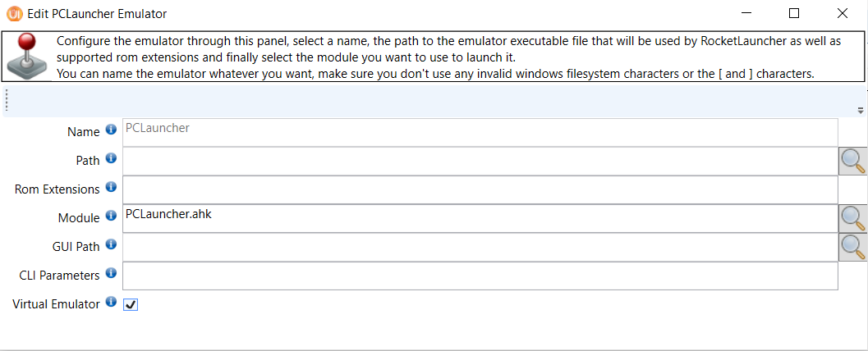Browse for GUI Path with magnifier button
Screen dimensions: 868x351
tap(852, 247)
